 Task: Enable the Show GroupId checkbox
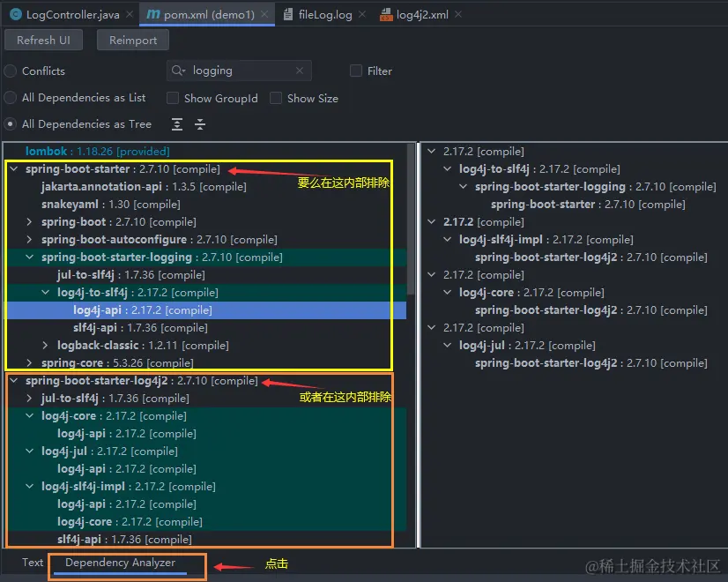tap(173, 98)
